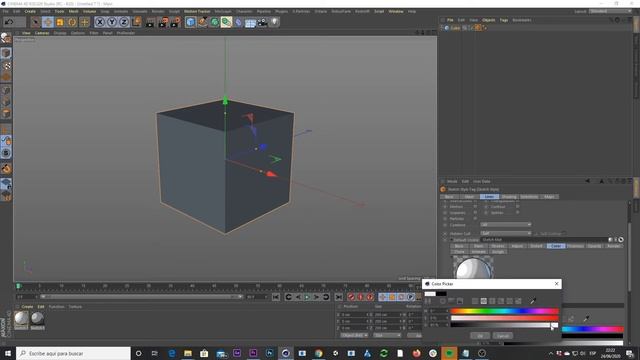Open the Window menu
Image resolution: width=640 pixels, height=360 pixels.
(396, 11)
